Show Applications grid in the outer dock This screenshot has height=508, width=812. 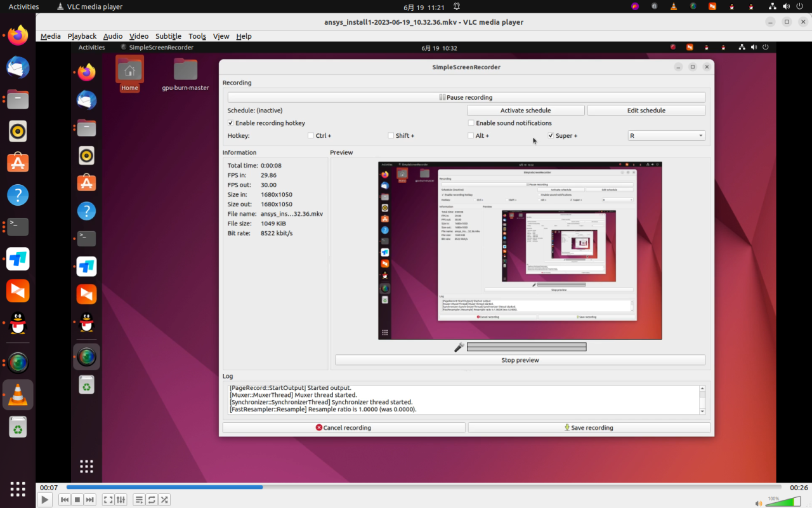tap(18, 489)
